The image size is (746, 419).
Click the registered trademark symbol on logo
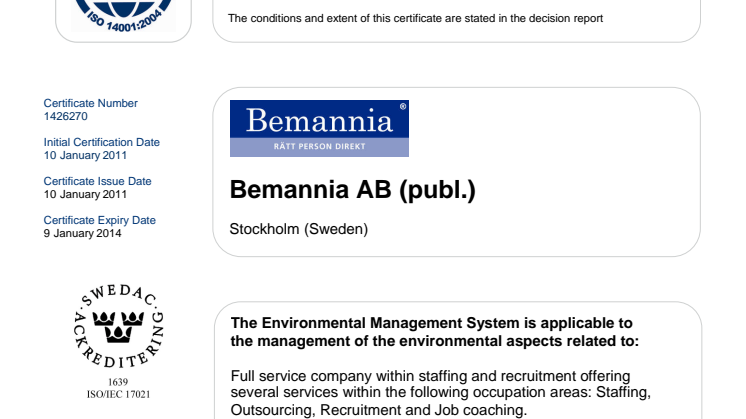[402, 105]
